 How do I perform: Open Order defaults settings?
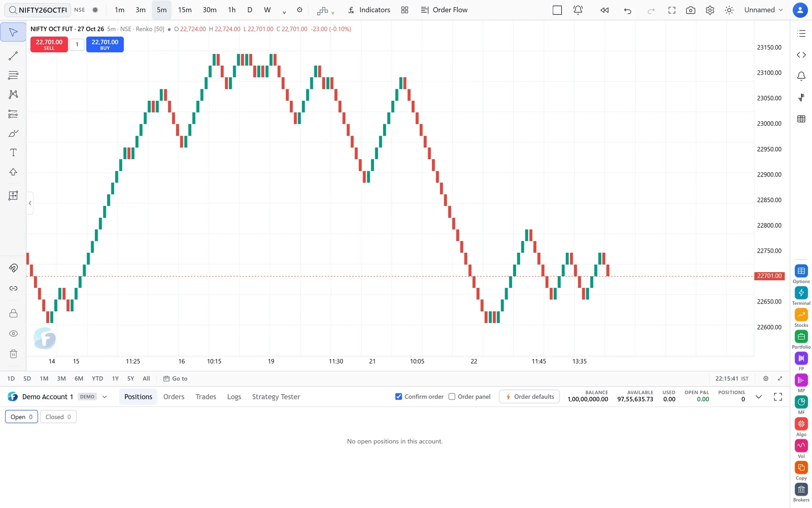tap(529, 397)
